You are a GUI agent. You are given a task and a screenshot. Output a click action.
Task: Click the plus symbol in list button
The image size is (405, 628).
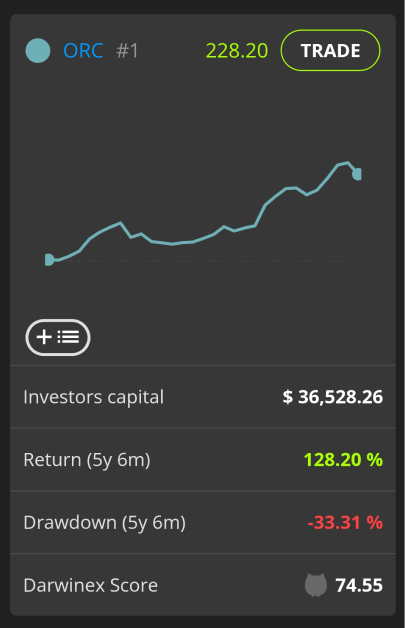coord(44,337)
